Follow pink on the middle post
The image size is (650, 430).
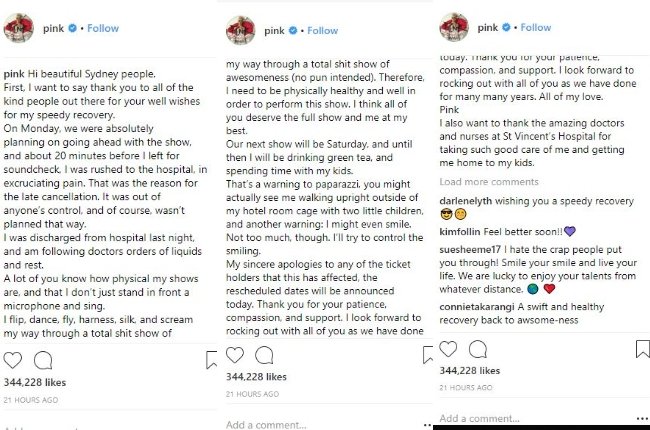point(323,31)
